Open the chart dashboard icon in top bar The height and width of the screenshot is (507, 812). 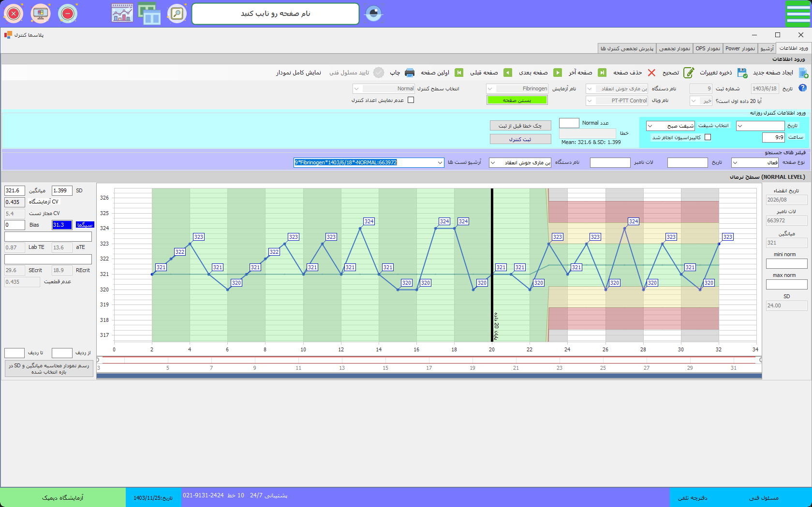pyautogui.click(x=122, y=14)
